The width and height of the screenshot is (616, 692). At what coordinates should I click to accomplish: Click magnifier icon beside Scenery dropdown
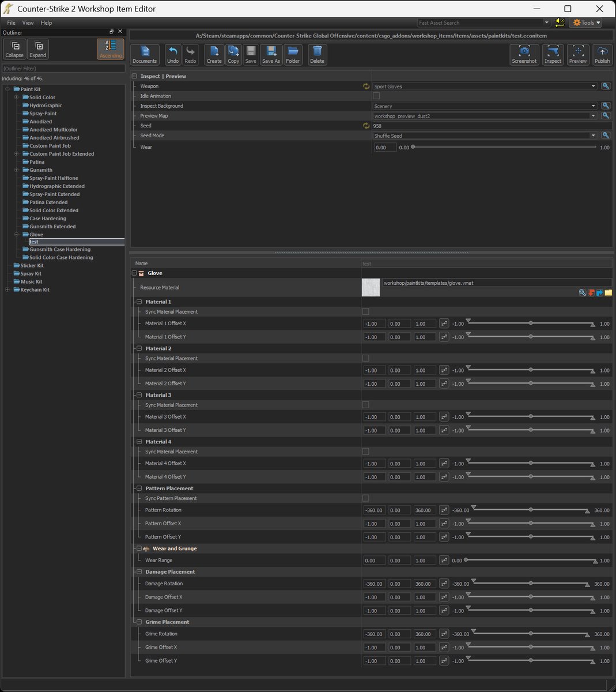click(x=606, y=106)
